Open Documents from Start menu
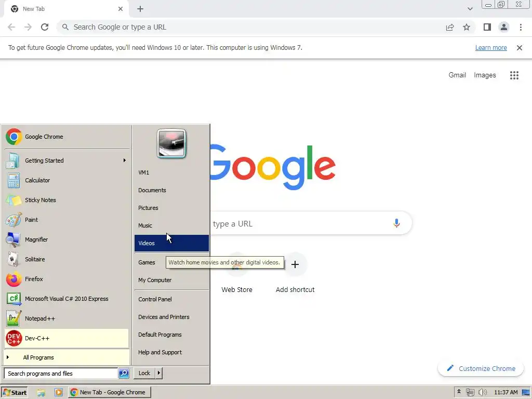The height and width of the screenshot is (399, 532). pos(171,190)
